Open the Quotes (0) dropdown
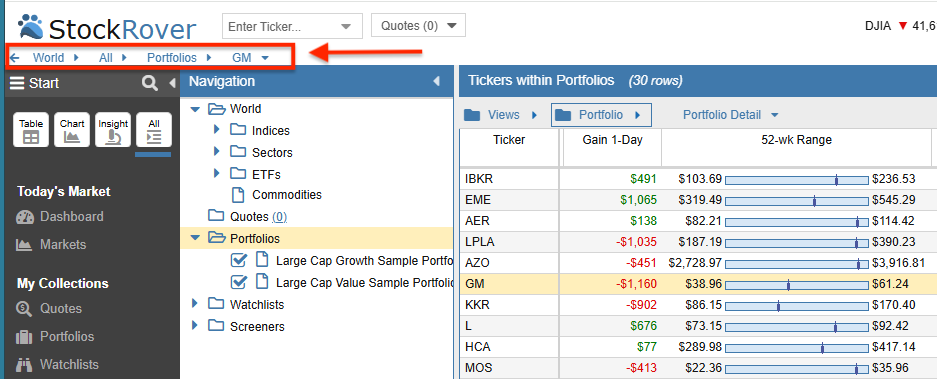937x379 pixels. click(x=418, y=26)
